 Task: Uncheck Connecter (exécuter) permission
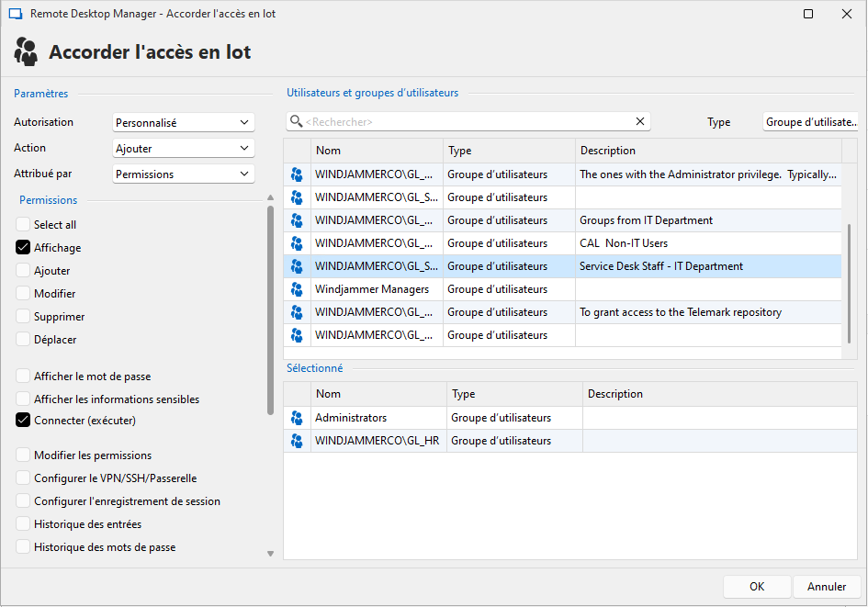coord(23,421)
